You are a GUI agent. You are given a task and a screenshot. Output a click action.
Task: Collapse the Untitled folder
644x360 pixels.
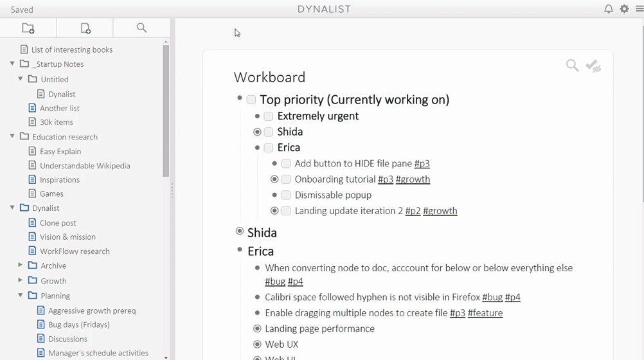coord(21,78)
